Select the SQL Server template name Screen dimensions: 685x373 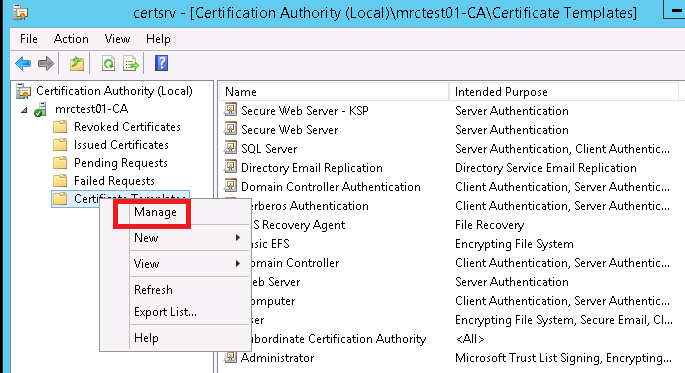[269, 149]
